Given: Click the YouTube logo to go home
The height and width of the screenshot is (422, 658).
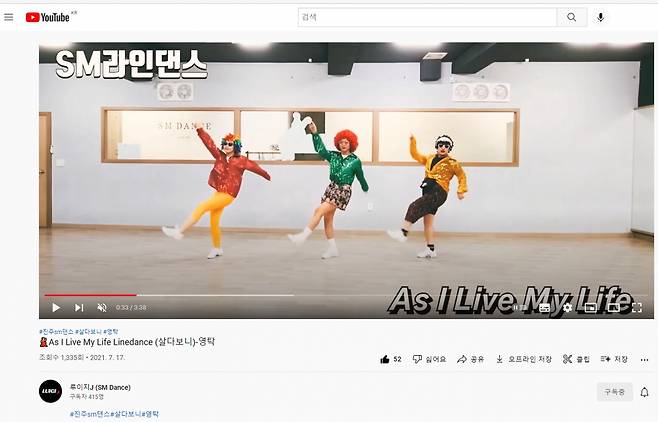Looking at the screenshot, I should 47,17.
